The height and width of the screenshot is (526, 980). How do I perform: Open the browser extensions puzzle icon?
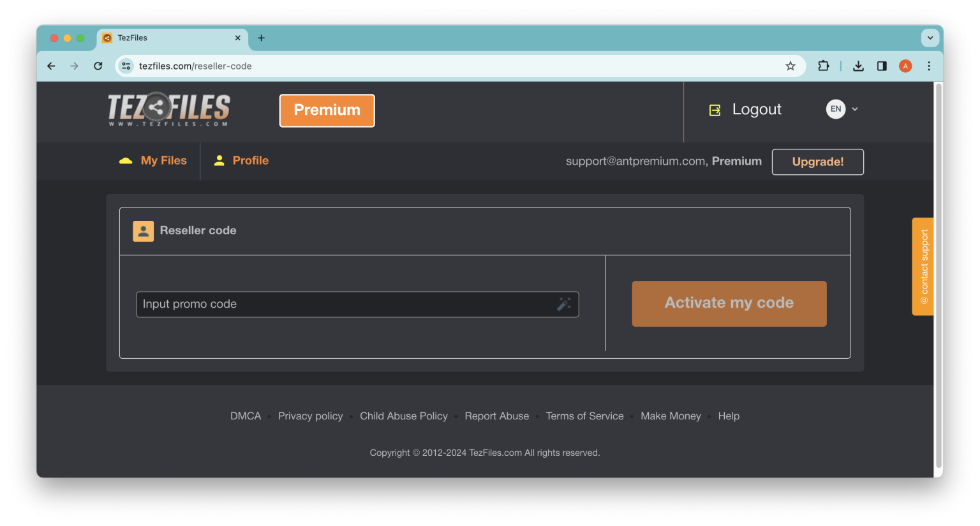pos(823,66)
